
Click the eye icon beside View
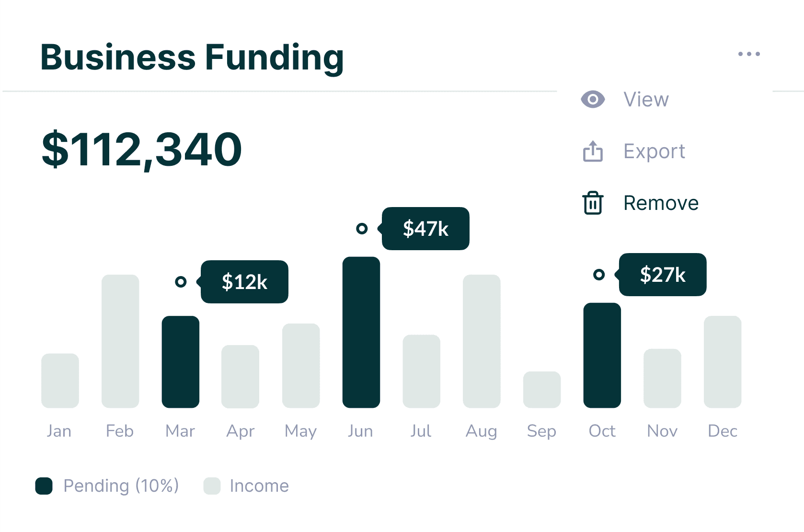click(x=593, y=99)
